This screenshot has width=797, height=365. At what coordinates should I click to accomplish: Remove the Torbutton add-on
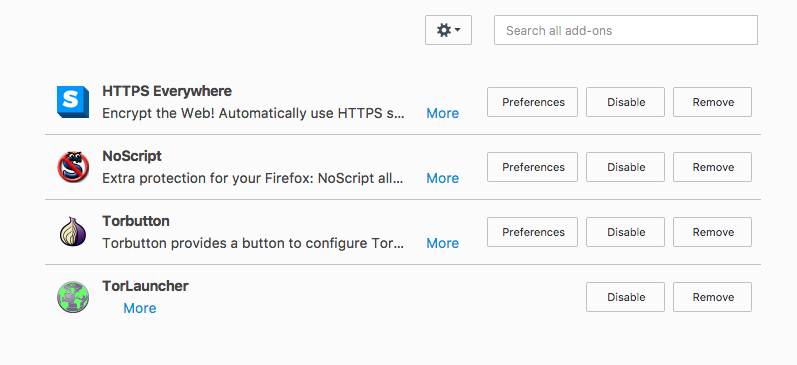[713, 232]
